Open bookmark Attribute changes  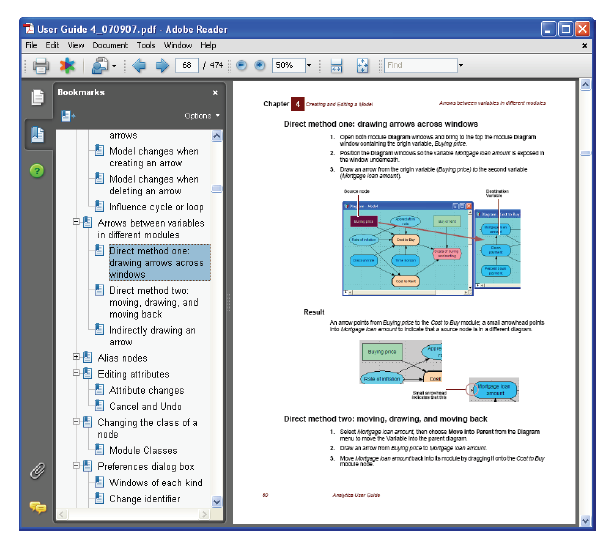coord(147,390)
